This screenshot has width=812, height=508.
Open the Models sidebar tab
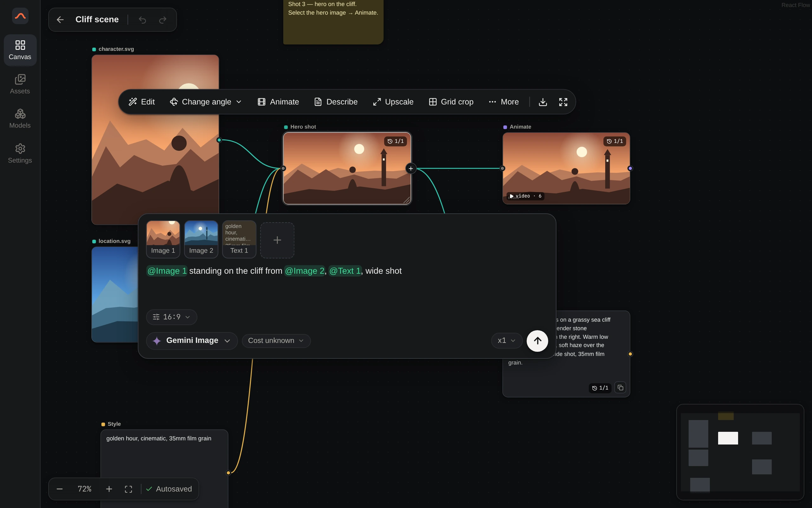coord(20,119)
